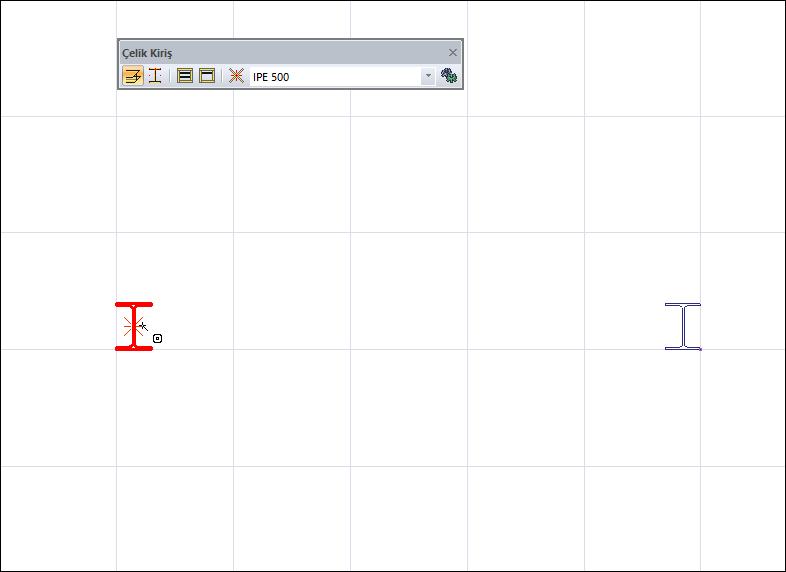Choose the double-bar frame alignment icon

click(207, 76)
